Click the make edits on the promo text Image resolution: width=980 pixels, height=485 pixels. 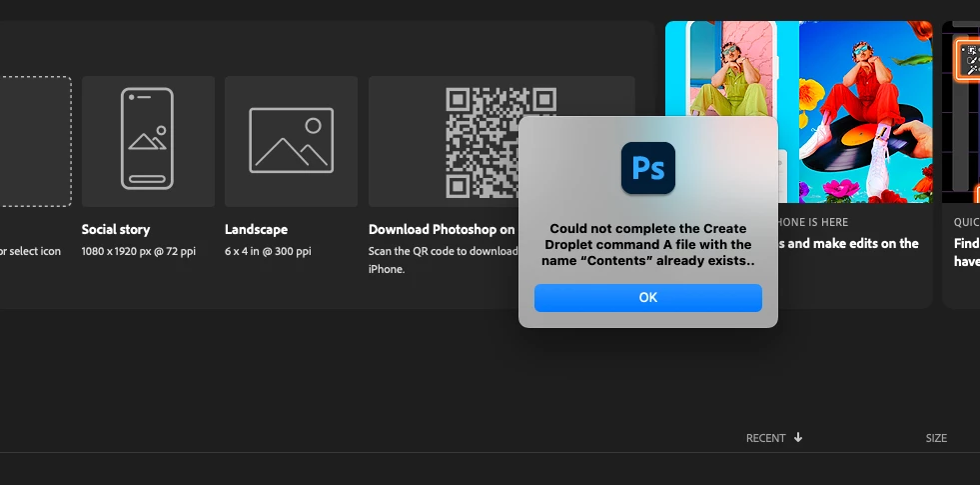[x=847, y=243]
